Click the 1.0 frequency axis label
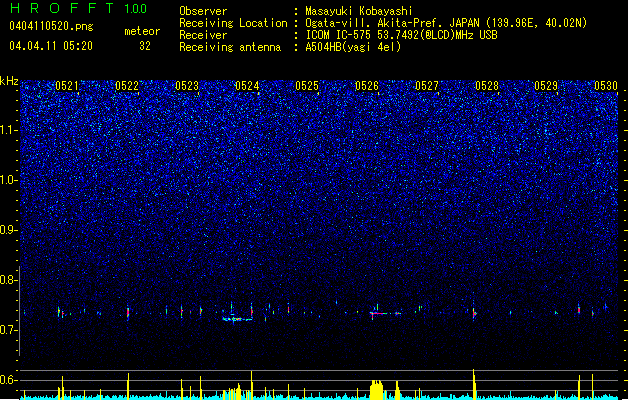The image size is (629, 400). pyautogui.click(x=8, y=180)
